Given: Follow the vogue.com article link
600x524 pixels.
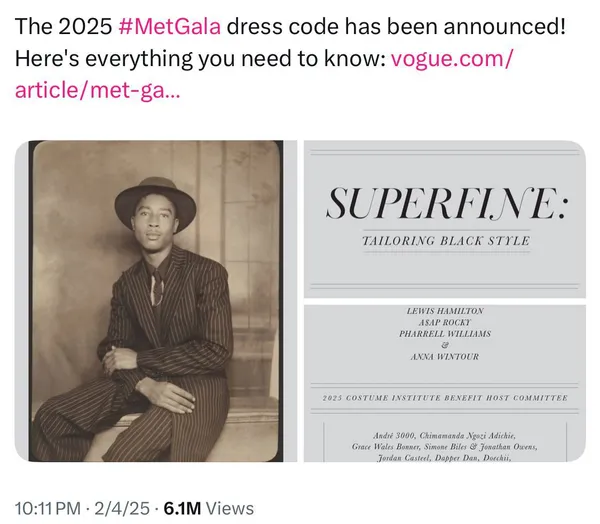Looking at the screenshot, I should pyautogui.click(x=452, y=59).
